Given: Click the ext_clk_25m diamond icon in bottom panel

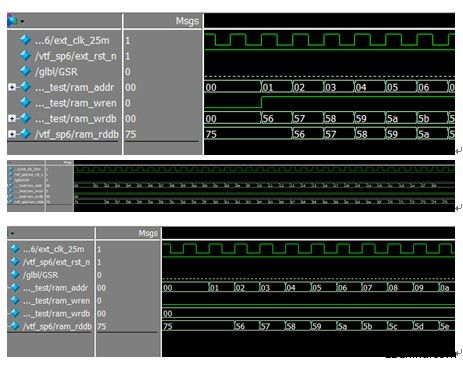Looking at the screenshot, I should coord(15,248).
